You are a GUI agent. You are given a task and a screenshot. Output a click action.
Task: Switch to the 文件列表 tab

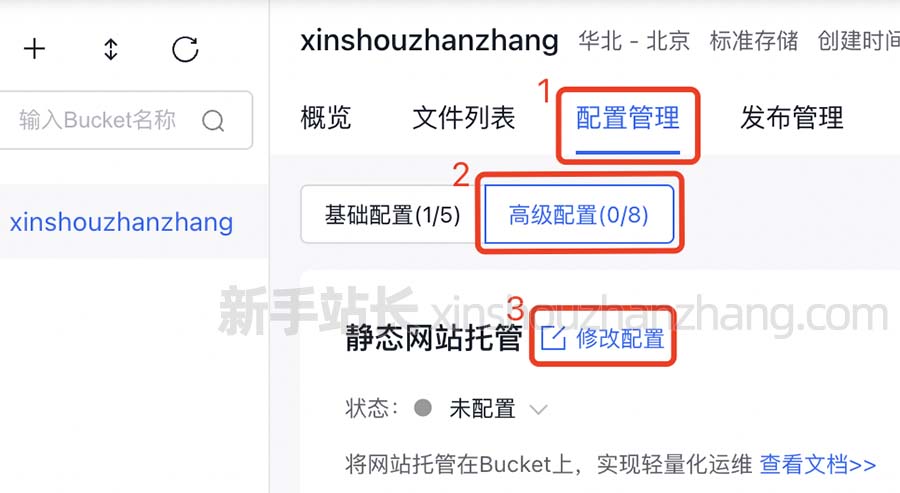pyautogui.click(x=464, y=118)
